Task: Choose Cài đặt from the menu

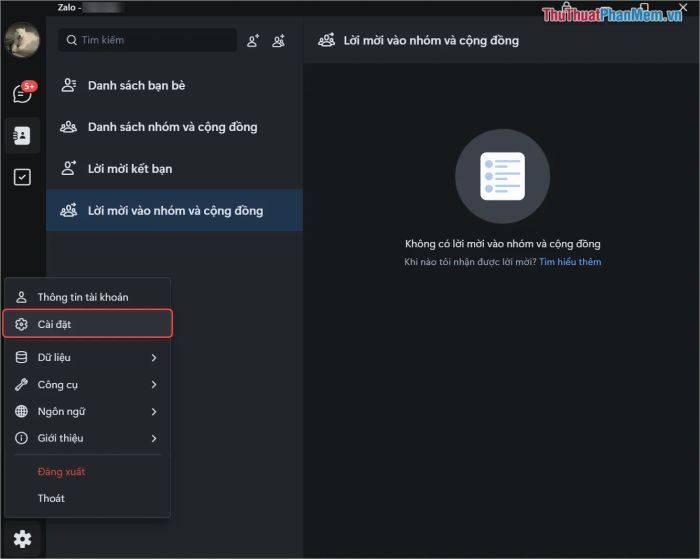Action: pyautogui.click(x=88, y=324)
